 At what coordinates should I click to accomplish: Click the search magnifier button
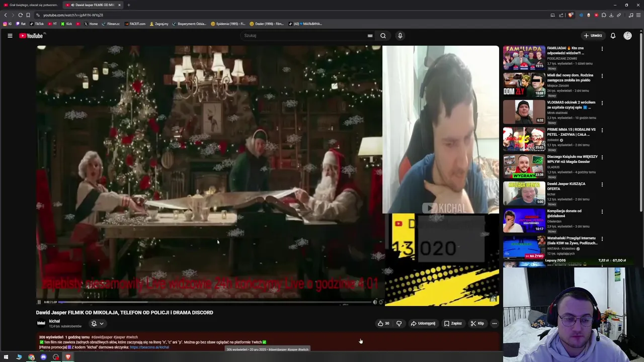tap(383, 36)
